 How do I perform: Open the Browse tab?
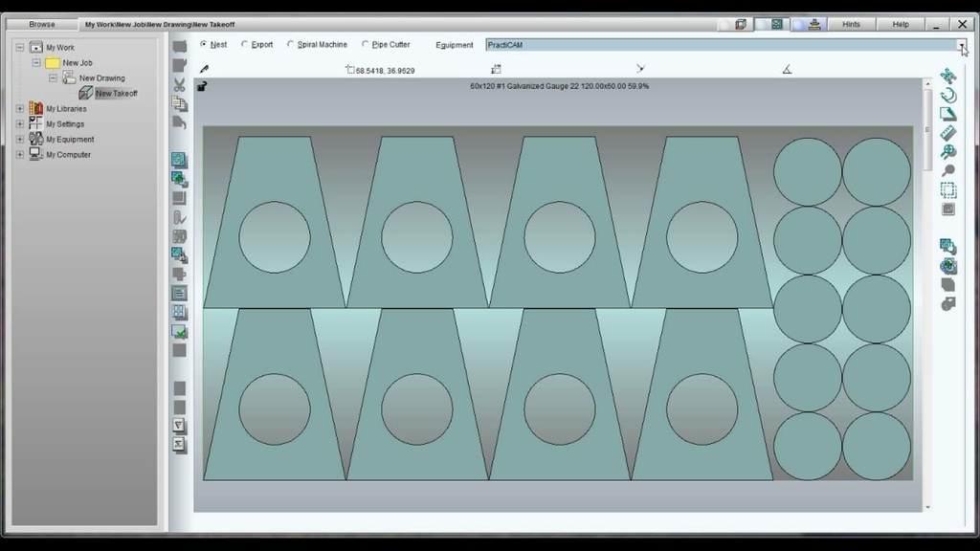42,24
